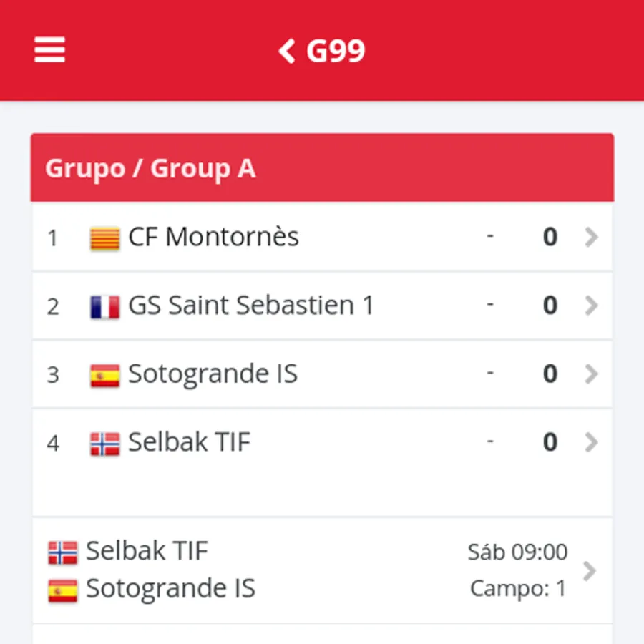This screenshot has height=644, width=644.
Task: Click the French flag beside GS Saint Sebastien 1
Action: coord(105,307)
